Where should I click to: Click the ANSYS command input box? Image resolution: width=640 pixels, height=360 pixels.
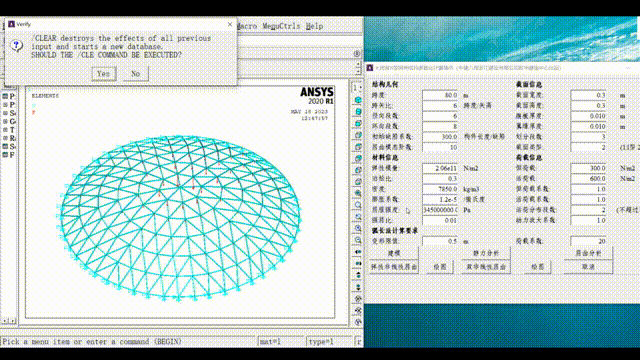tap(128, 342)
